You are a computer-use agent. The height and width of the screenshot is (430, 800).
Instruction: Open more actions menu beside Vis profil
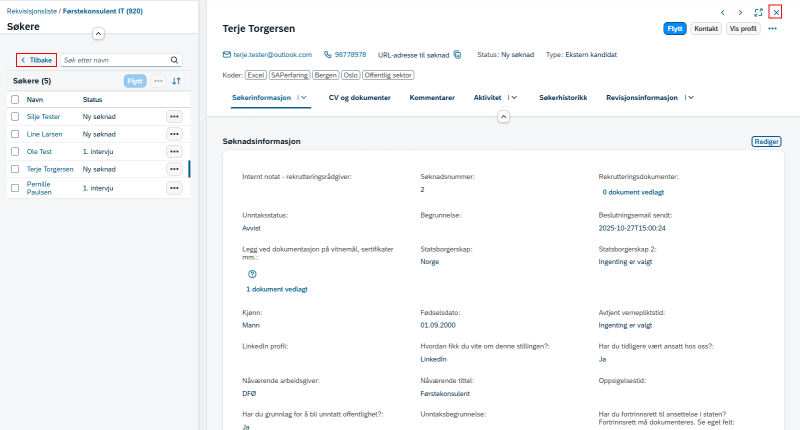772,29
